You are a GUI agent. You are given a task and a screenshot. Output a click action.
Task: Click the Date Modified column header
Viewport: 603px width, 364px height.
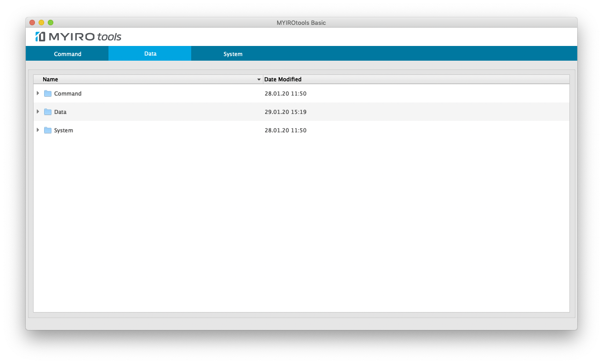click(x=283, y=79)
